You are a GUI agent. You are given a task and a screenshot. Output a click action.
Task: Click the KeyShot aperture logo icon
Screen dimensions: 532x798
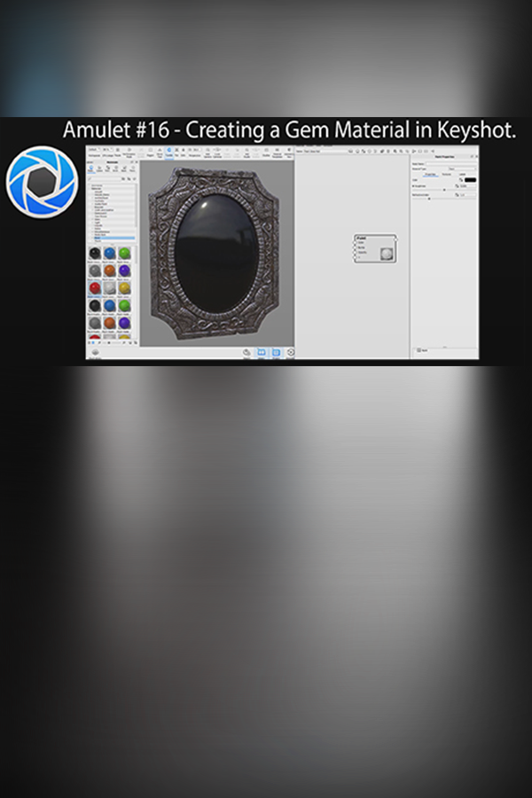coord(43,181)
